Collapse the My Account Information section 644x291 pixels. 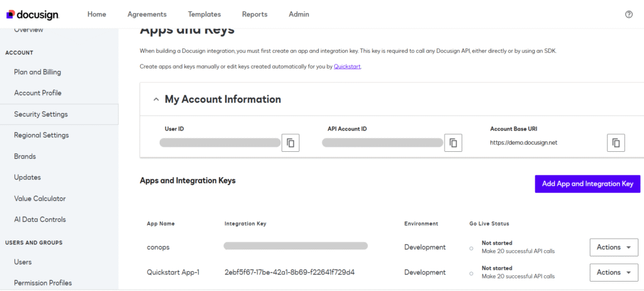(155, 100)
